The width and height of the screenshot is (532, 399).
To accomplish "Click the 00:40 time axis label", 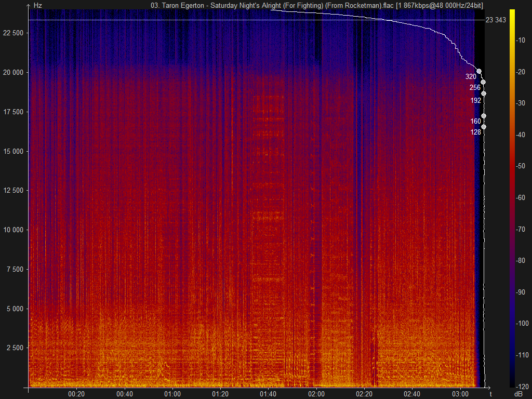I will tap(125, 394).
